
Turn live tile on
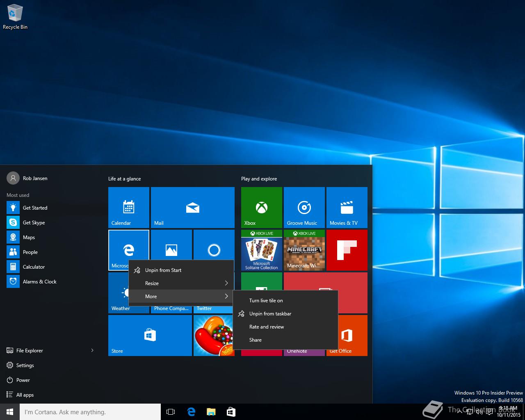(285, 301)
